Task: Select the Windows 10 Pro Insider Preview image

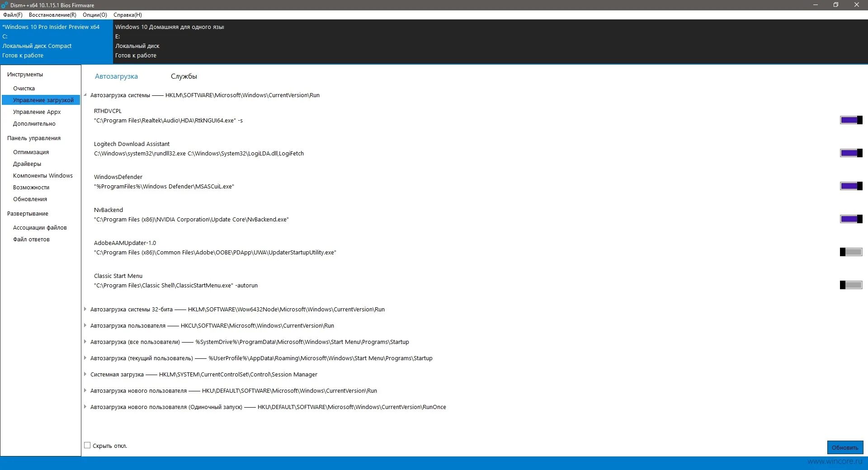Action: (x=56, y=41)
